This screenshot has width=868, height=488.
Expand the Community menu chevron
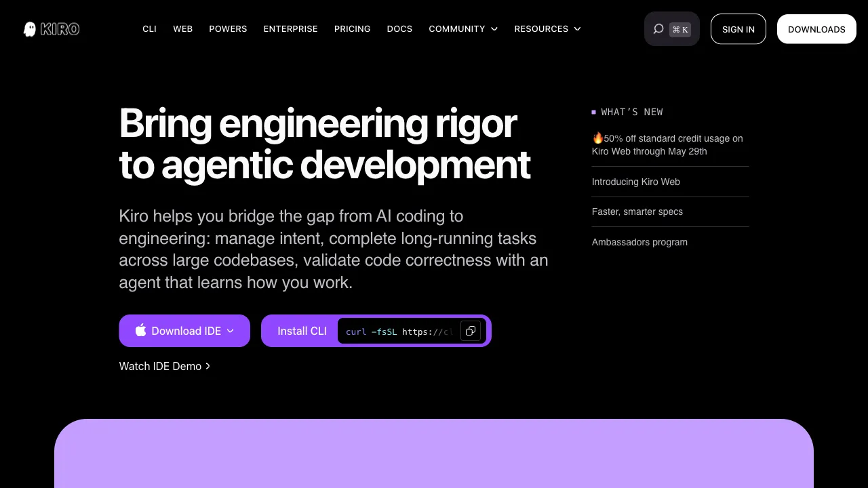(494, 29)
